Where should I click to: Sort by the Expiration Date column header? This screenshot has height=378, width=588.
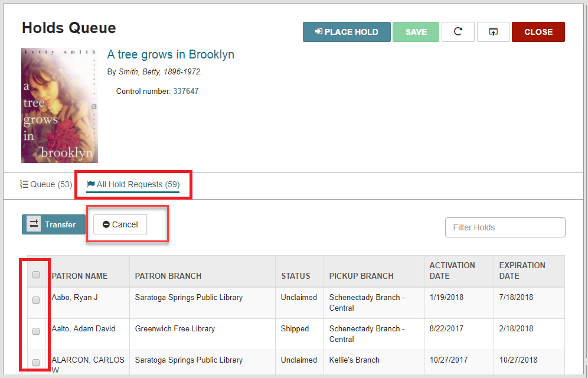[x=522, y=271]
